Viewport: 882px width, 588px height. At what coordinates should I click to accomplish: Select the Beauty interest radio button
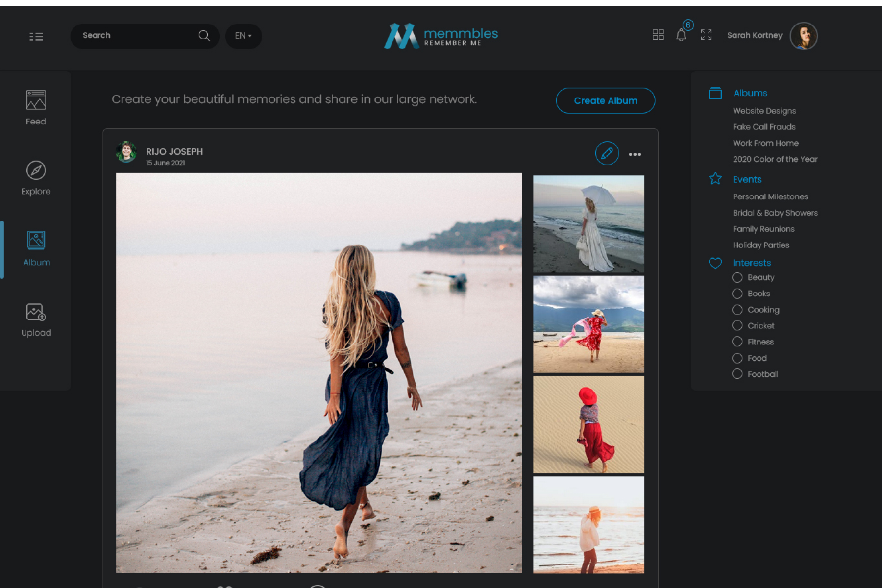tap(737, 277)
